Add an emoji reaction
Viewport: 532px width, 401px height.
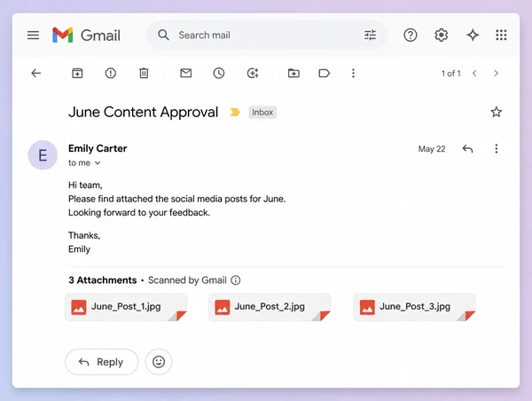tap(159, 362)
